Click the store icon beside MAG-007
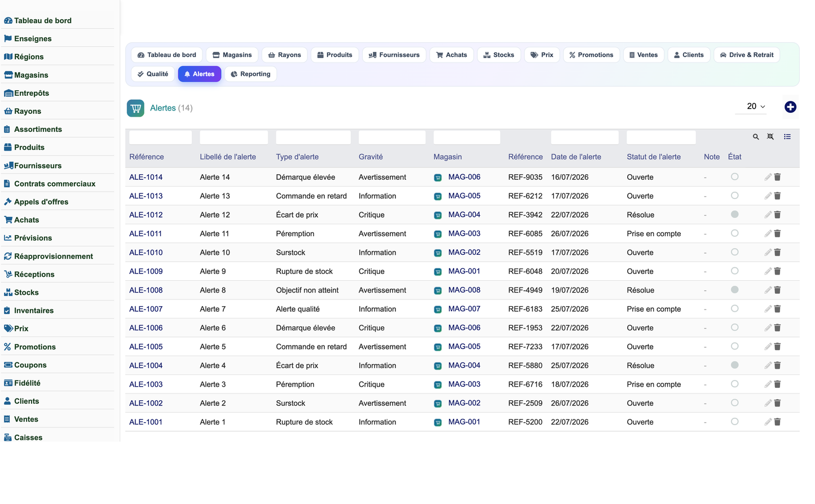The width and height of the screenshot is (815, 504). click(438, 310)
